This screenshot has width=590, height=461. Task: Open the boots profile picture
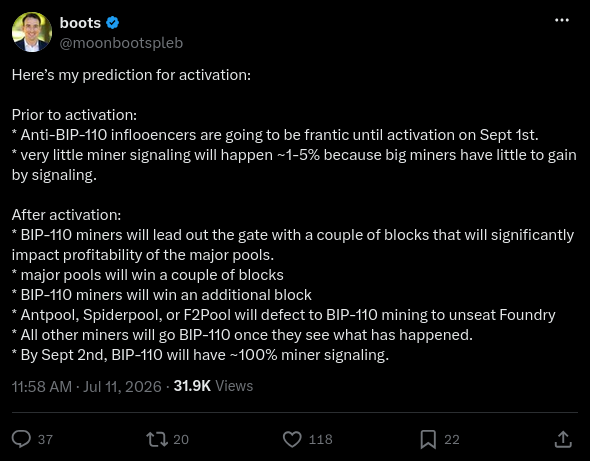[32, 32]
